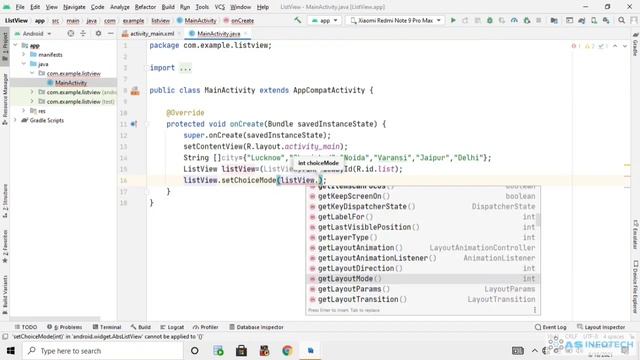
Task: Open Project Structure folder icon
Action: [554, 20]
